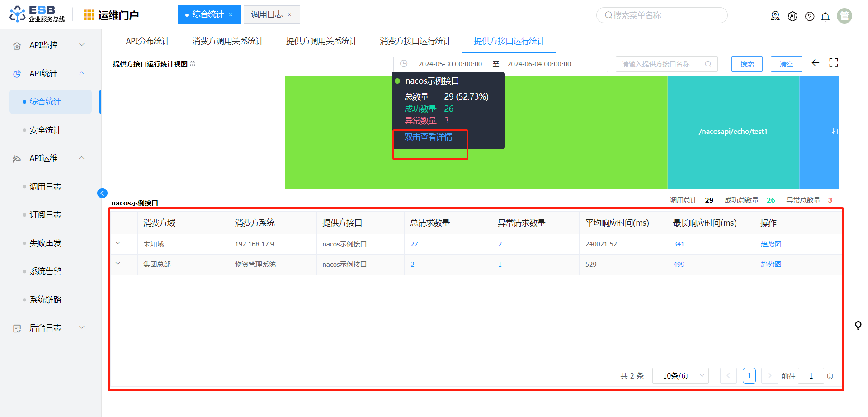Toggle fullscreen view of the chart
The height and width of the screenshot is (417, 868).
pyautogui.click(x=834, y=63)
